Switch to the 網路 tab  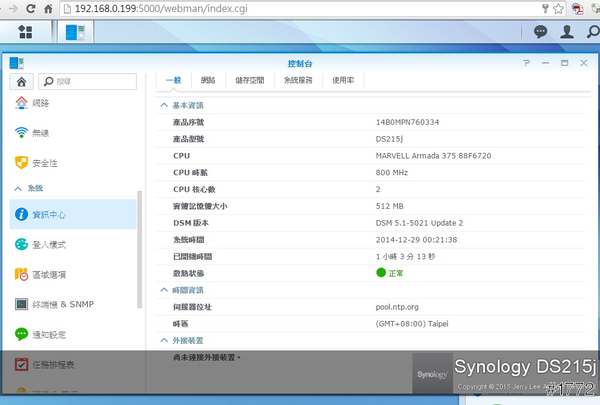(208, 80)
